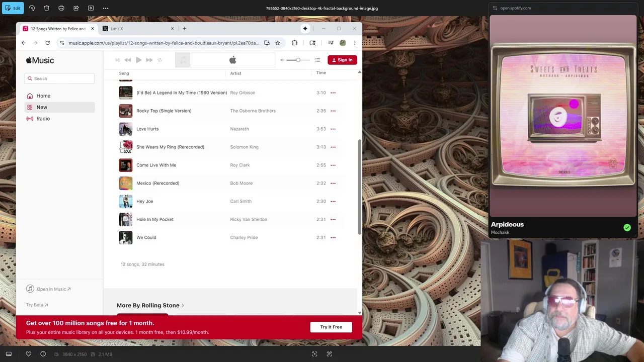Open more options for Come Live With Me

click(x=333, y=165)
